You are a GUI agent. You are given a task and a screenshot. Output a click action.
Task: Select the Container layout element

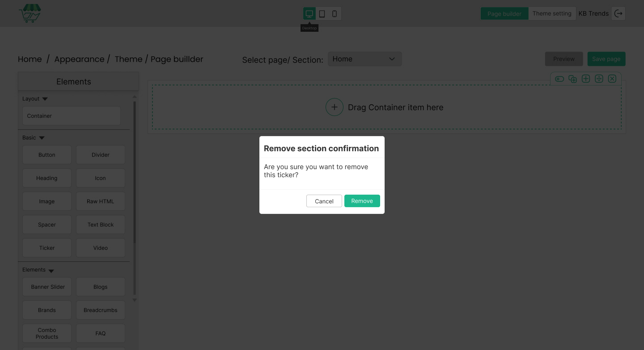(x=72, y=116)
